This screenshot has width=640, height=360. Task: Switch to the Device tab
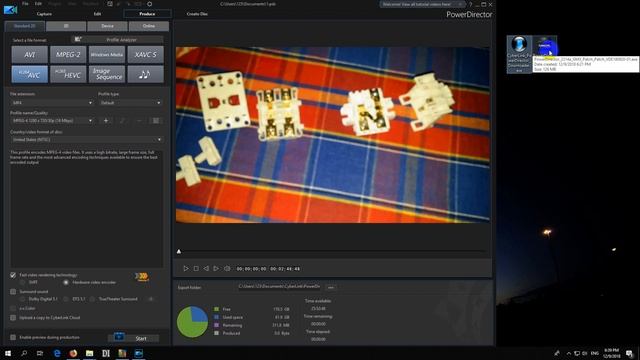pyautogui.click(x=107, y=26)
